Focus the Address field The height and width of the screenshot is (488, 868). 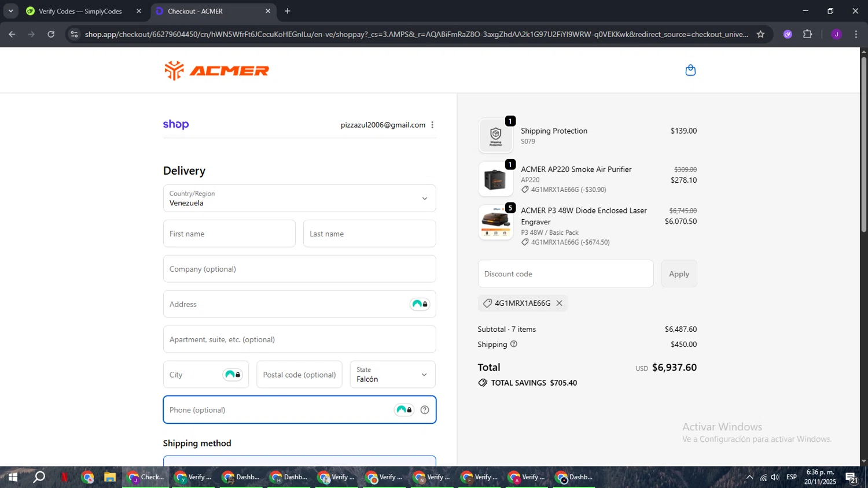(299, 304)
